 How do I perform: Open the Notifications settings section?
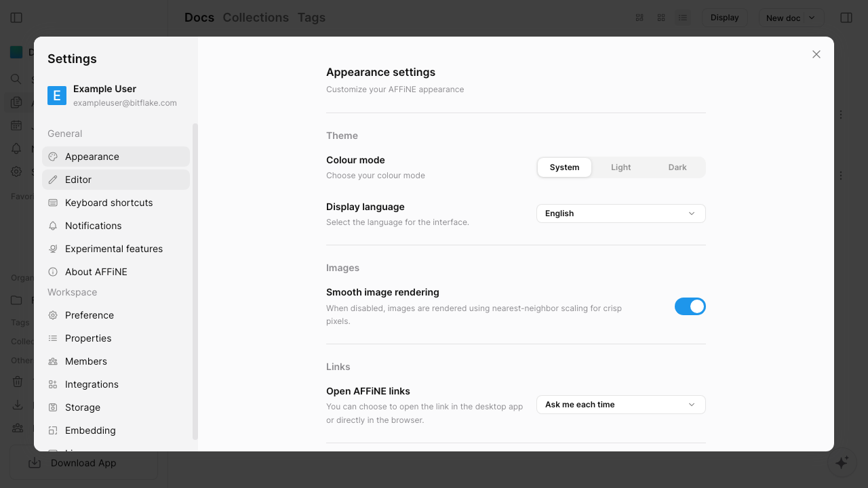coord(116,226)
